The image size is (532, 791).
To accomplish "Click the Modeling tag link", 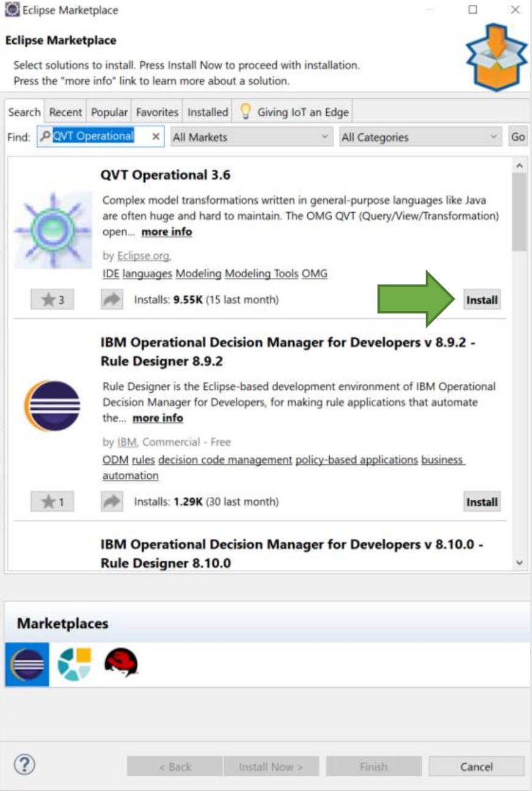I will point(199,274).
